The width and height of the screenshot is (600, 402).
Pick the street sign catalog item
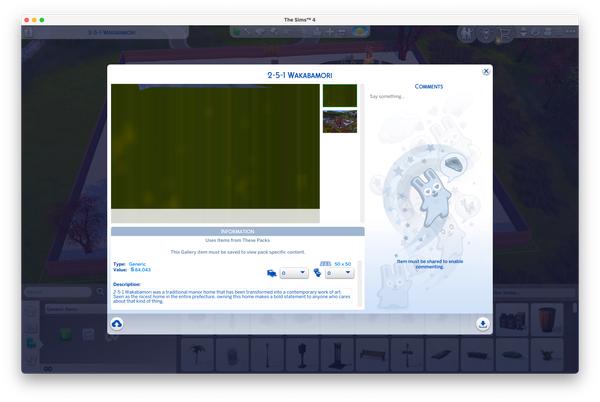click(407, 355)
